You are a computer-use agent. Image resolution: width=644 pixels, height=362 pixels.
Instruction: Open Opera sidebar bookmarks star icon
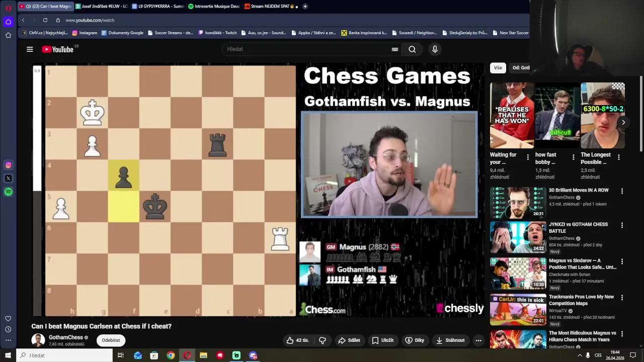coord(8,35)
